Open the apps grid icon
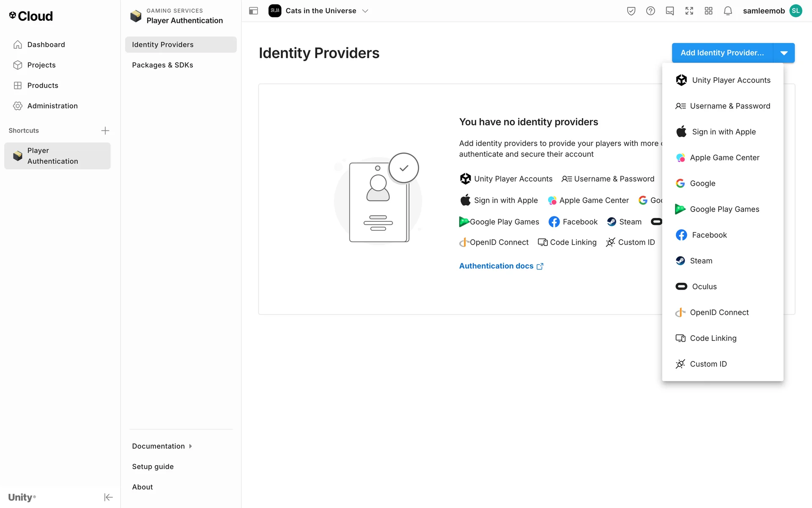 click(x=708, y=11)
